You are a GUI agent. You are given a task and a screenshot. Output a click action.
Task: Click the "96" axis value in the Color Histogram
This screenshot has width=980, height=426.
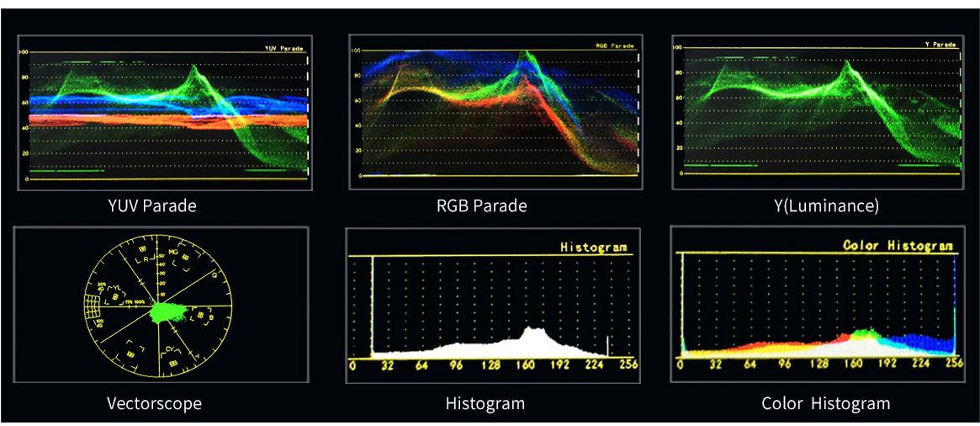(784, 364)
